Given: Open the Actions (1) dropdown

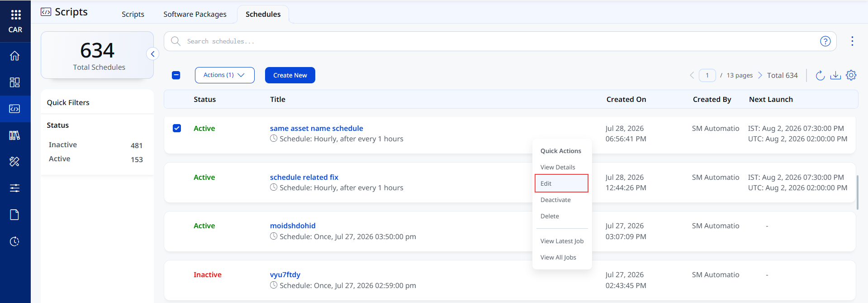Looking at the screenshot, I should click(225, 75).
